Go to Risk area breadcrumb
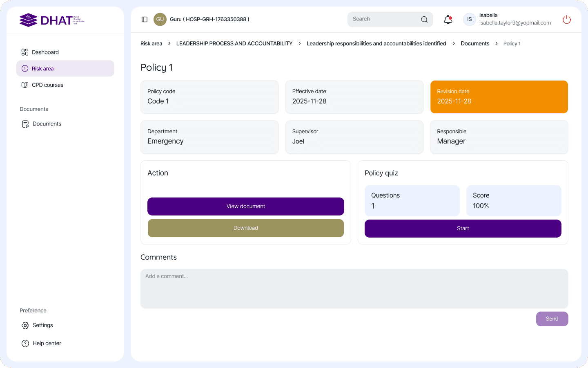This screenshot has width=588, height=368. point(151,44)
